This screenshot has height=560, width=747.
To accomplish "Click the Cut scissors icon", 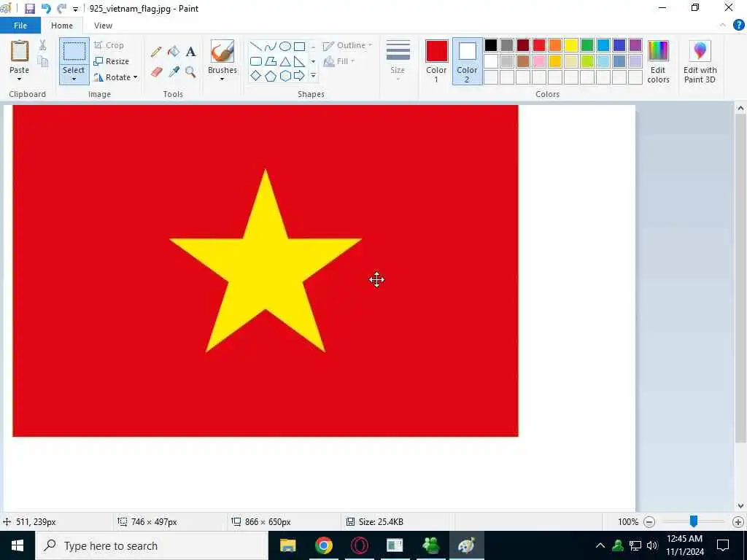I will click(x=43, y=44).
